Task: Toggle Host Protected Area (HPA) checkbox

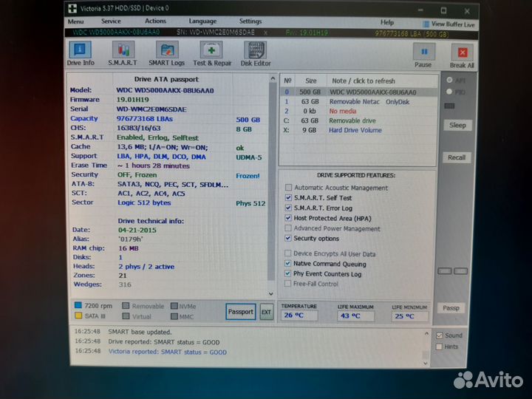Action: pyautogui.click(x=288, y=218)
